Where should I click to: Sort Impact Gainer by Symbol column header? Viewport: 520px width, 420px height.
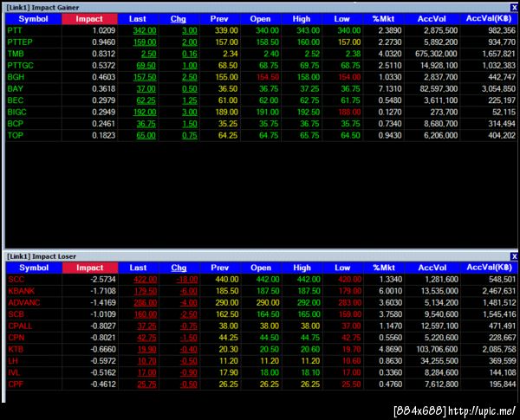(34, 19)
